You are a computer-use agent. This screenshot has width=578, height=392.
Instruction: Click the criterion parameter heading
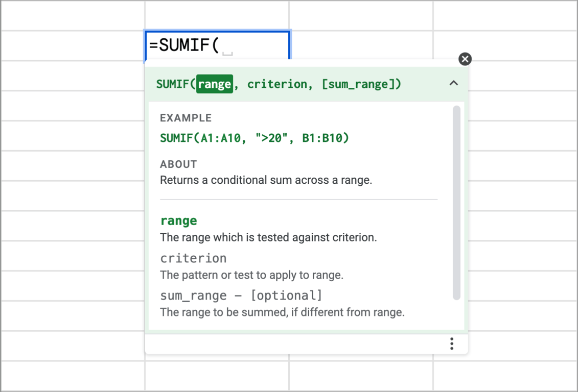[193, 258]
